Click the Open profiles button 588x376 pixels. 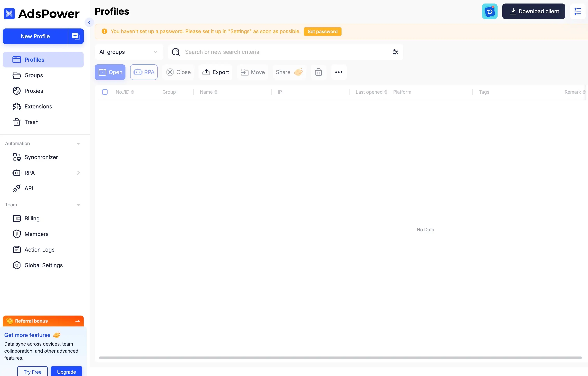110,72
